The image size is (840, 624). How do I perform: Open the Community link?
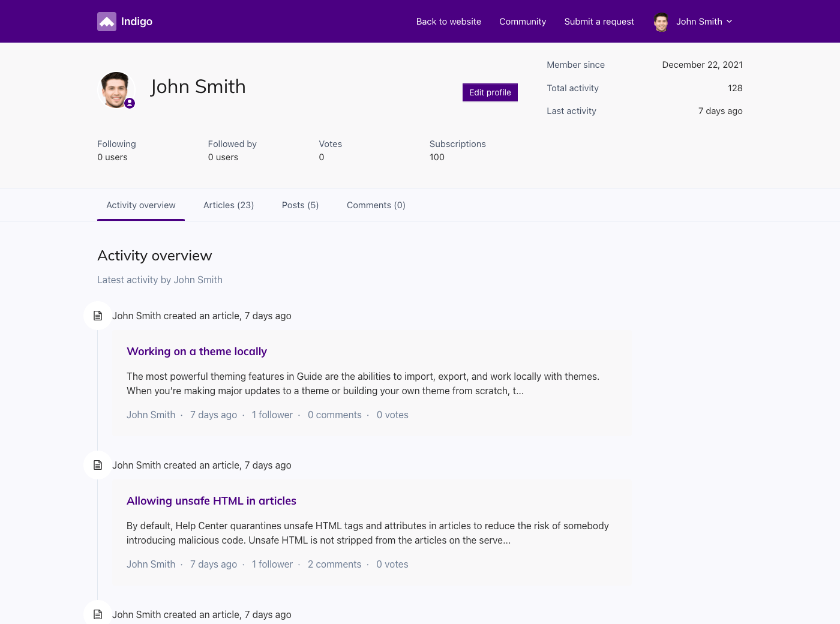(523, 22)
